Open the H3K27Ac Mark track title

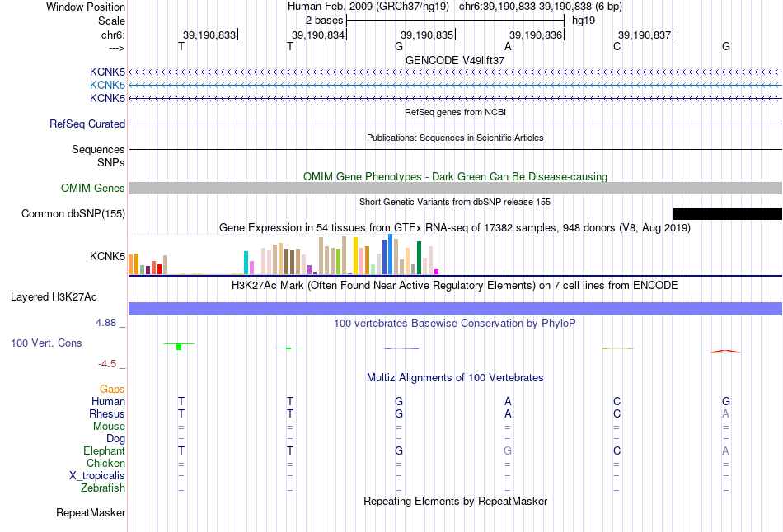click(455, 286)
